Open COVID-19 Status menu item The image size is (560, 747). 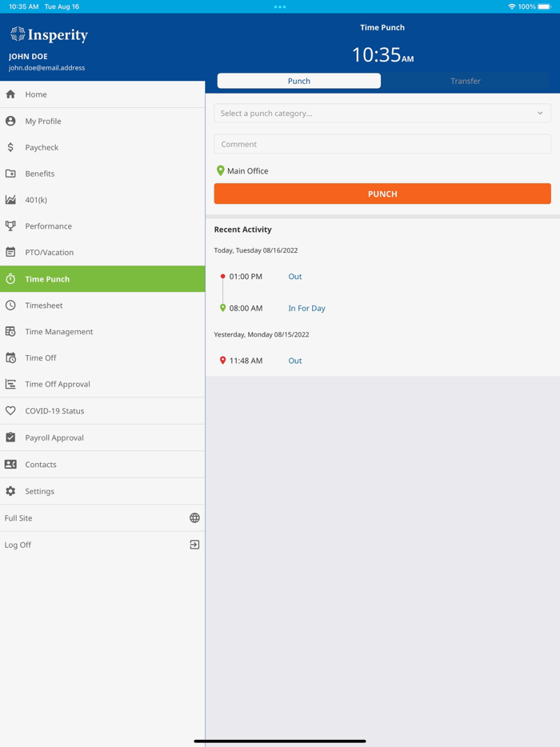pyautogui.click(x=102, y=410)
